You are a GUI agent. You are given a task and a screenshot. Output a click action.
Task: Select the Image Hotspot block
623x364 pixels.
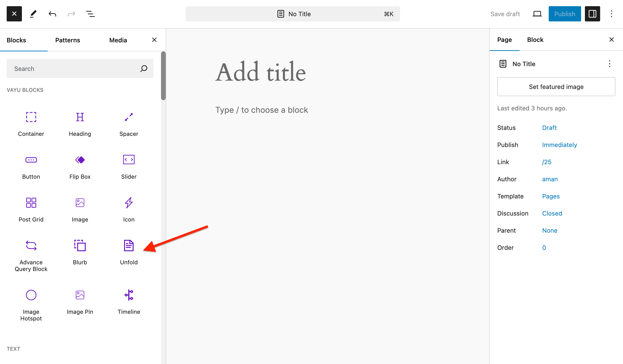coord(31,304)
